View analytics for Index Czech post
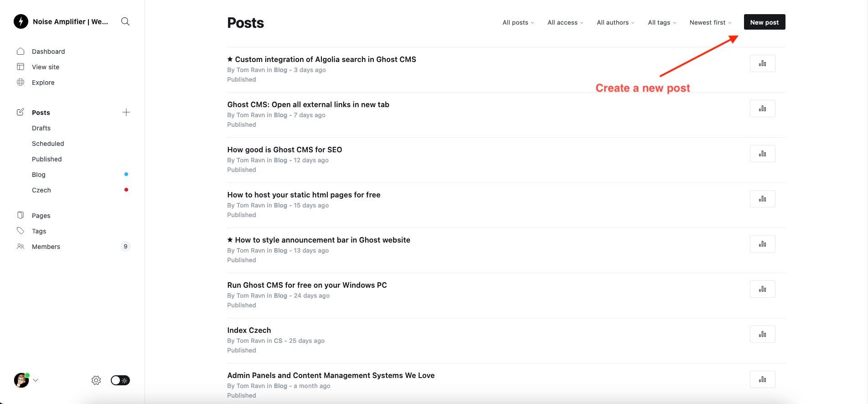Viewport: 868px width, 404px height. [762, 334]
